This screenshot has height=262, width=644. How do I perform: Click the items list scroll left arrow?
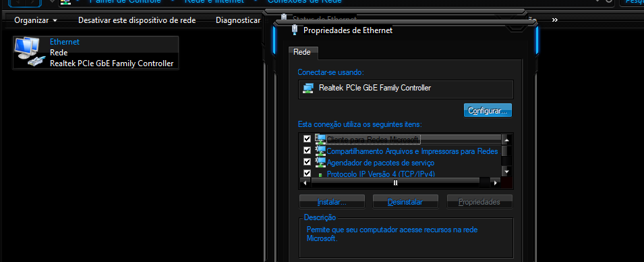tap(305, 182)
